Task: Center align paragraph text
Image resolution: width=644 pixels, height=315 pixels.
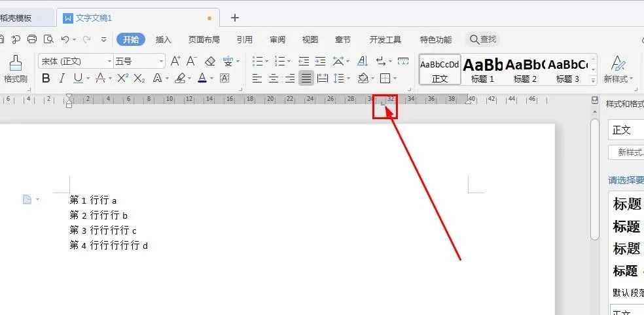Action: click(274, 78)
